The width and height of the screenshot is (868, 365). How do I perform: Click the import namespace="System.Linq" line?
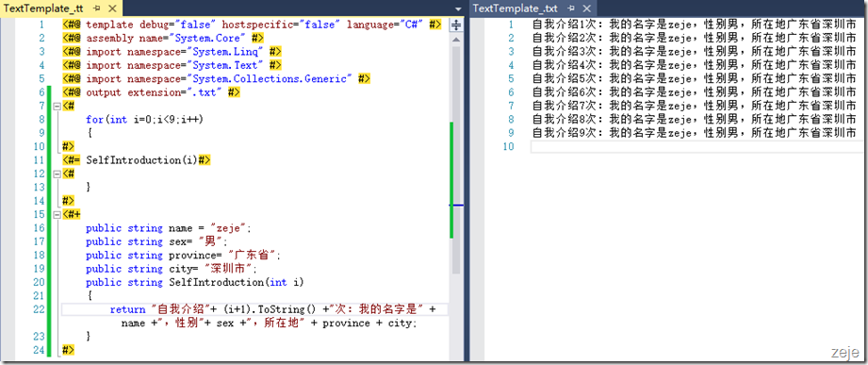(172, 52)
